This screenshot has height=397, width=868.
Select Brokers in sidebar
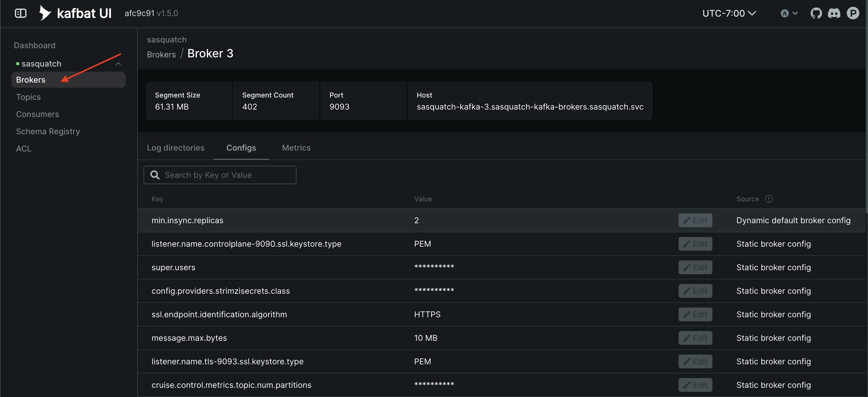[x=68, y=80]
